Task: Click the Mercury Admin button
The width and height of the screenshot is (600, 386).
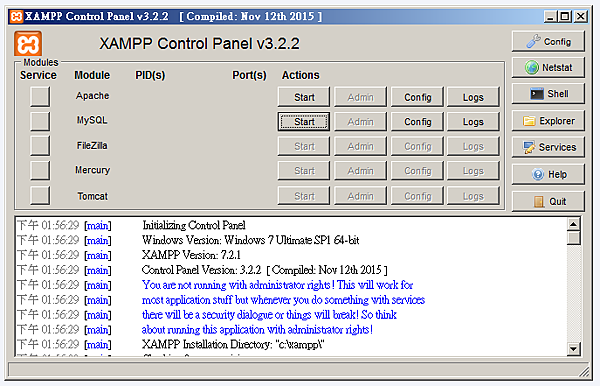Action: [360, 171]
